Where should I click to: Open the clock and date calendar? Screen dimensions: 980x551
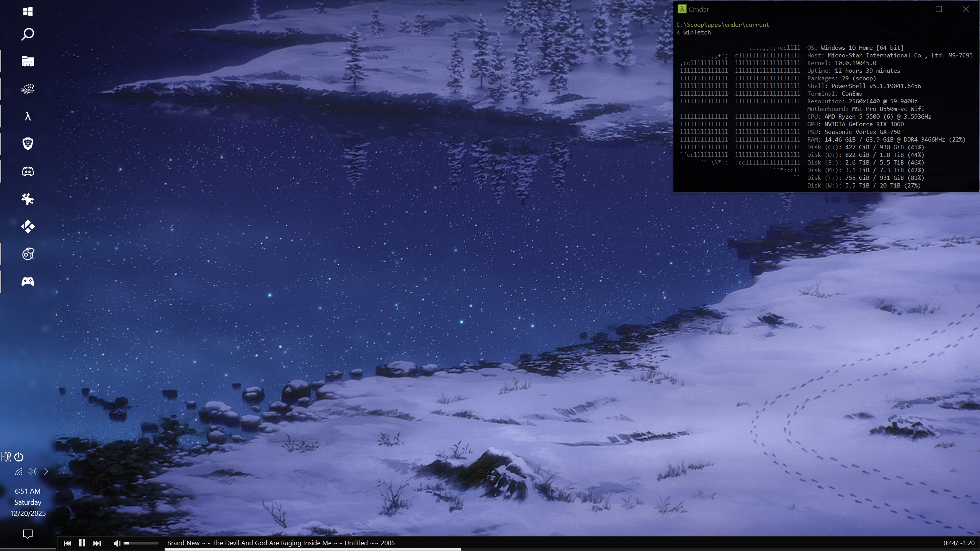28,502
